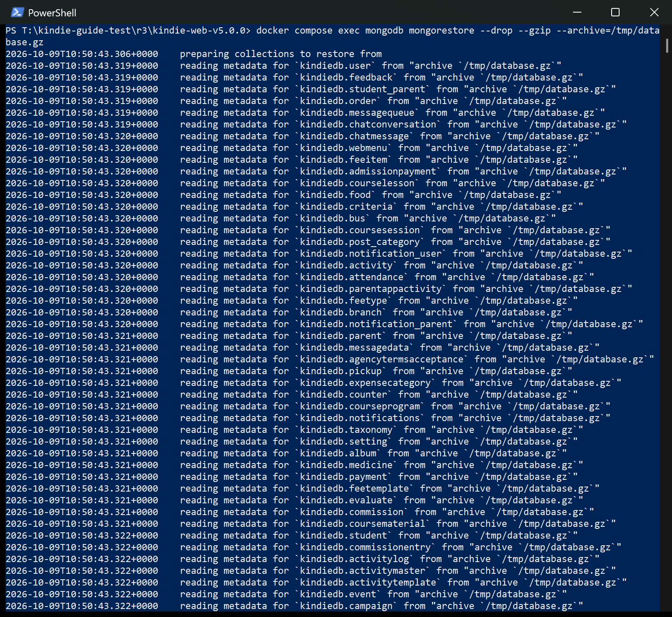Click the `kindiedb.campaign` entry

(346, 606)
